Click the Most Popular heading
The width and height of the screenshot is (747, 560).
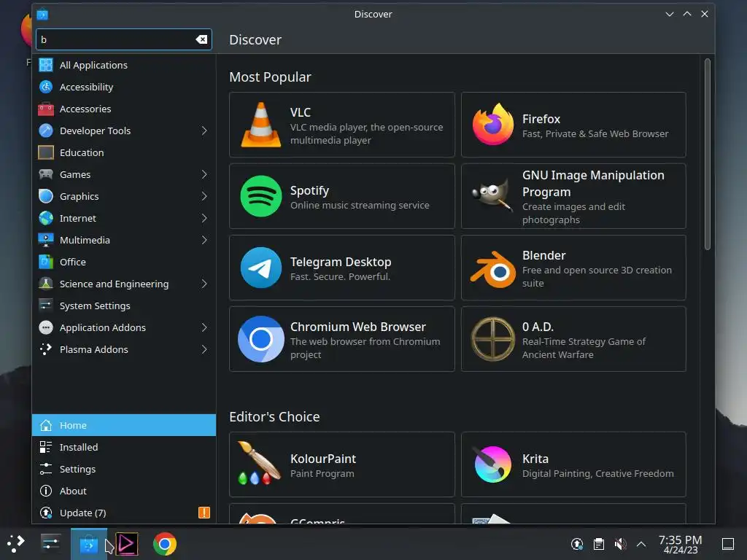(x=270, y=77)
